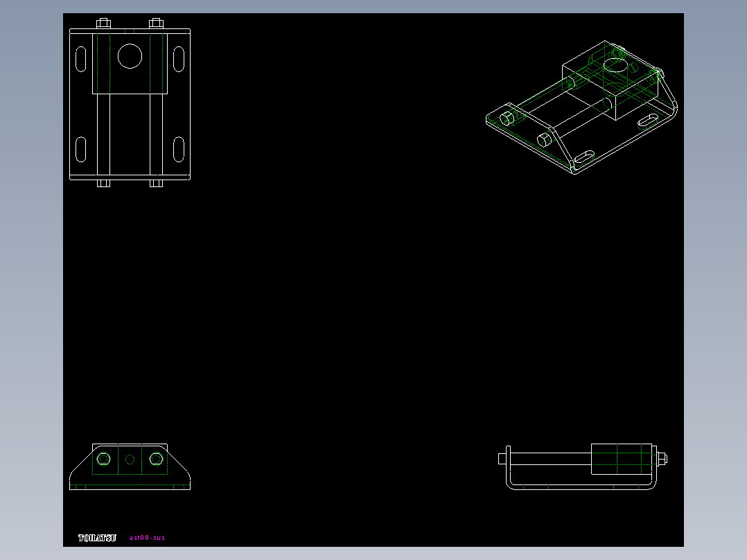Screen dimensions: 747x560
Task: Select the large circular hole in top view
Action: (130, 56)
